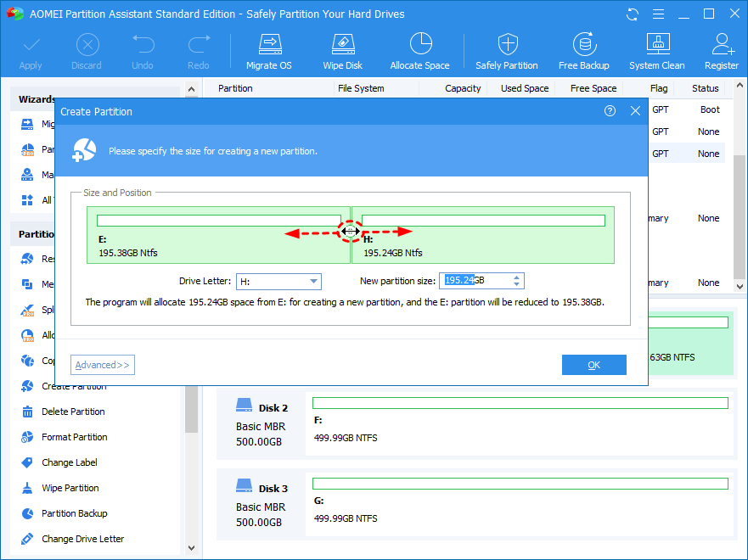
Task: Click the help icon in Create Partition dialog
Action: click(x=610, y=111)
